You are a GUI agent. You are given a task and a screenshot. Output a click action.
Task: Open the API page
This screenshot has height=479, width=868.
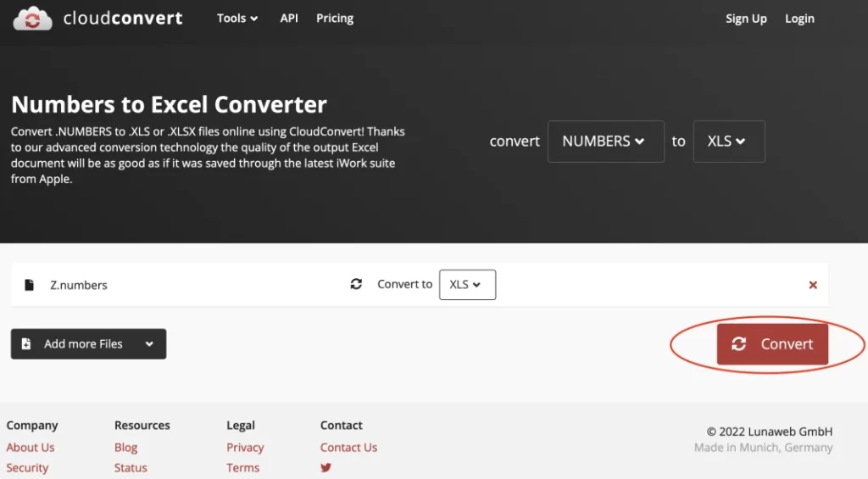[289, 19]
